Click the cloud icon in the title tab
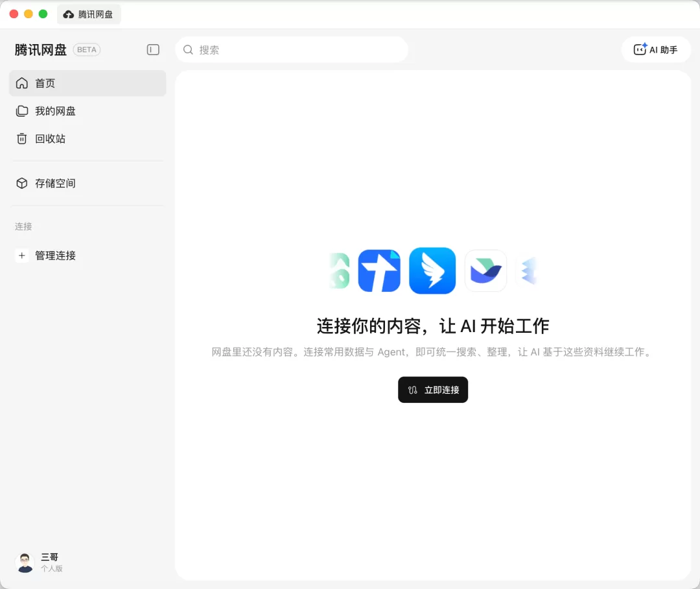 [x=68, y=14]
